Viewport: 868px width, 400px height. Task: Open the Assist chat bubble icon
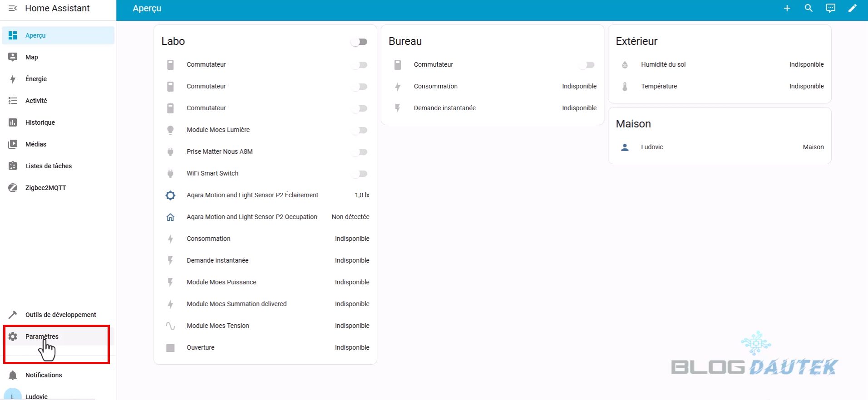830,9
